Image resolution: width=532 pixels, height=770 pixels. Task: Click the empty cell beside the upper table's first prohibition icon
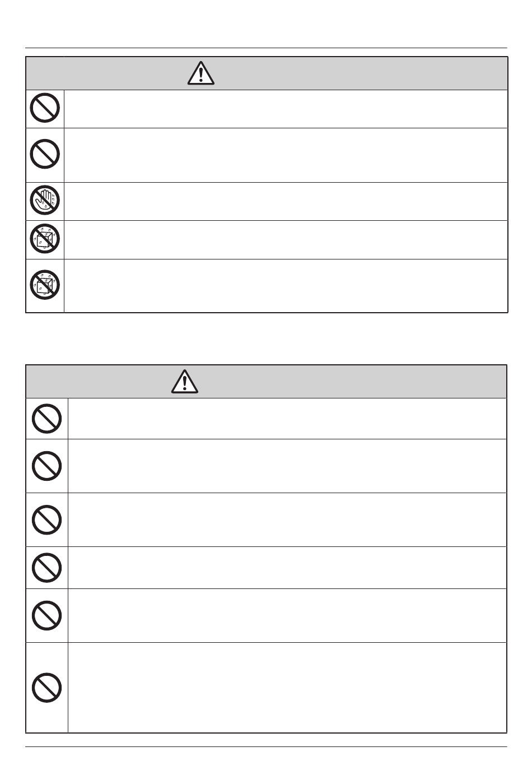[x=286, y=109]
